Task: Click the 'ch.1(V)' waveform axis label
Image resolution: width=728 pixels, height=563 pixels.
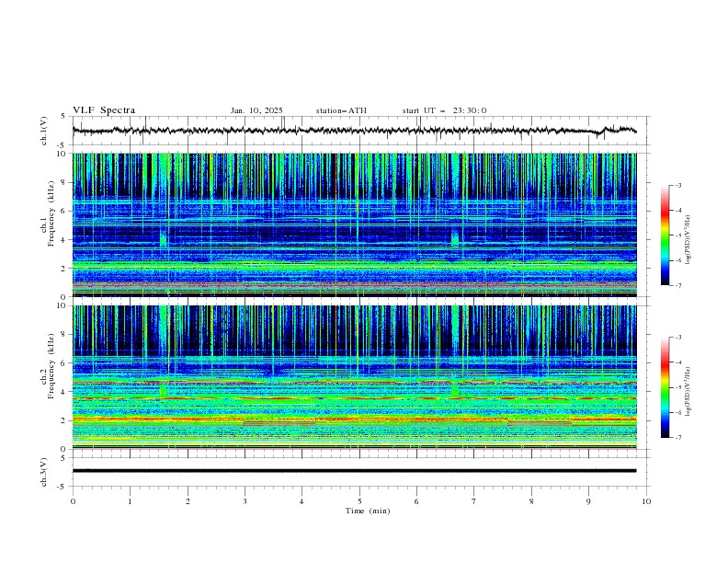Action: [44, 131]
